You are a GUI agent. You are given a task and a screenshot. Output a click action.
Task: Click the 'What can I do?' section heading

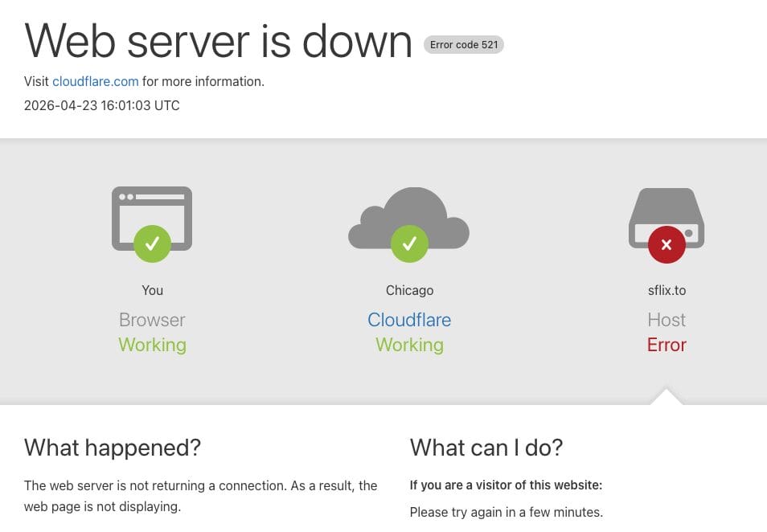[486, 448]
